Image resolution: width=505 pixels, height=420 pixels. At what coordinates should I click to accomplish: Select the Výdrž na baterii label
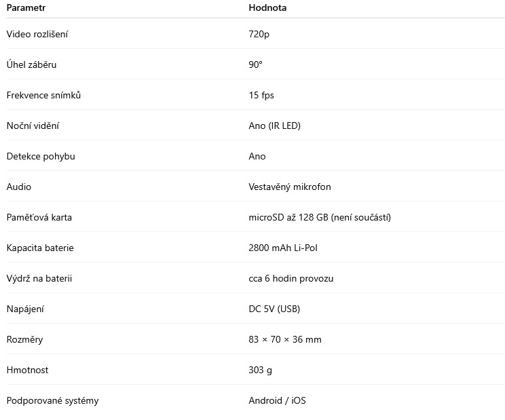(x=39, y=278)
